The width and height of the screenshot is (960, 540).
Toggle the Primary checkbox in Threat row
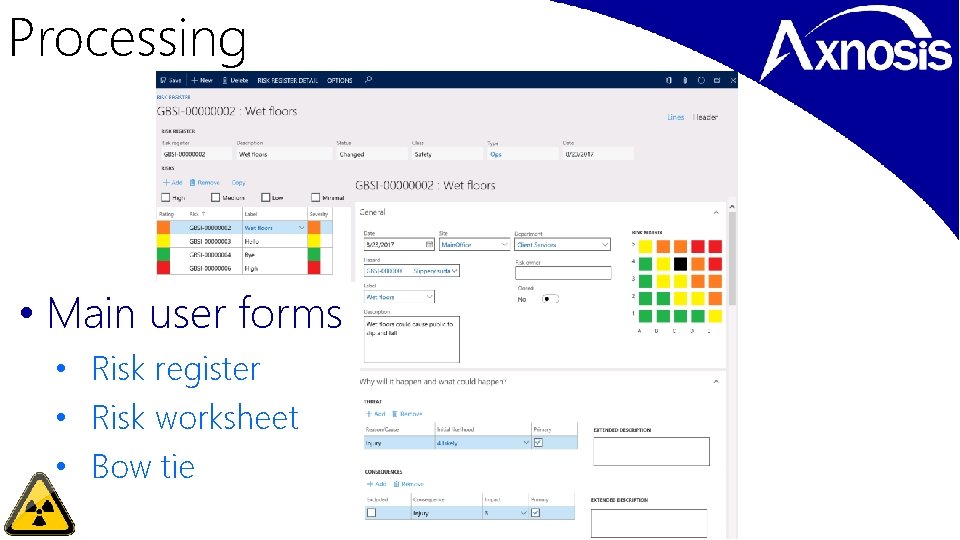[538, 442]
